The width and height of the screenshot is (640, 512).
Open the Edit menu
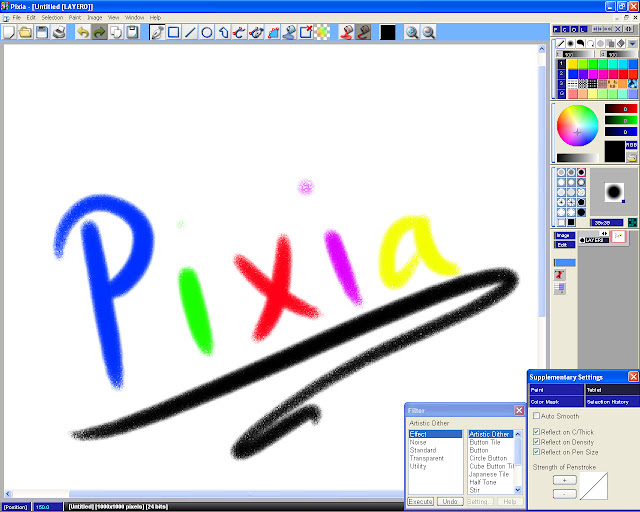pos(31,18)
